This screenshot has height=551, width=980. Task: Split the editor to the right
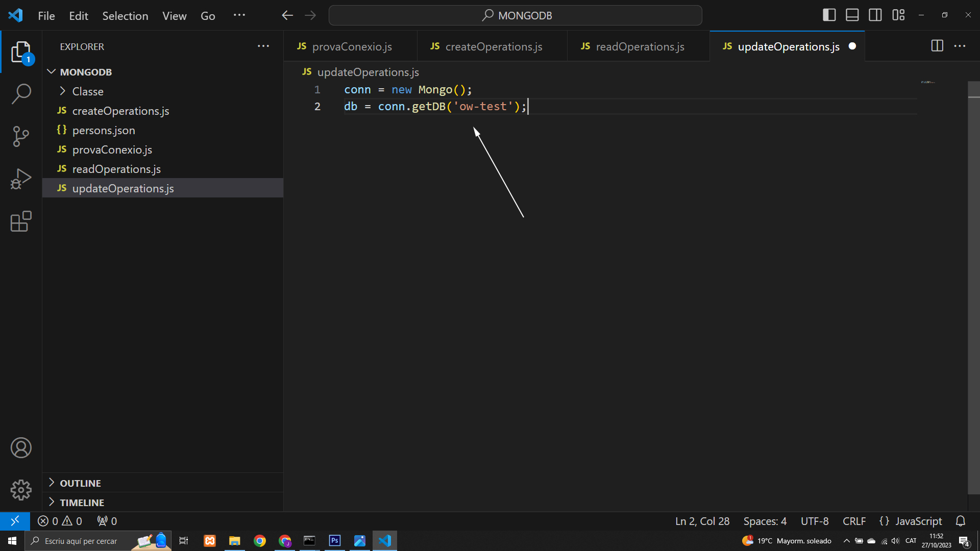point(937,46)
